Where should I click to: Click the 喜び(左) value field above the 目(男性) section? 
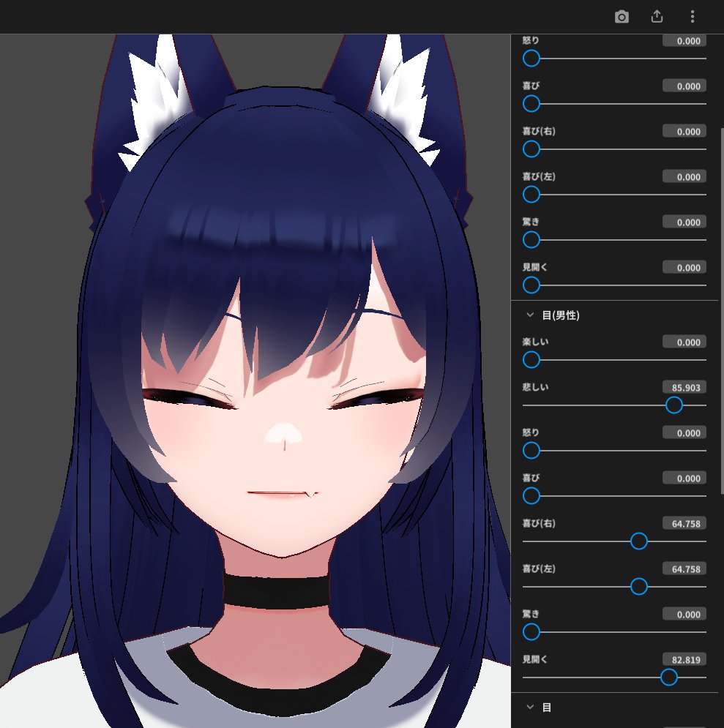[x=684, y=177]
